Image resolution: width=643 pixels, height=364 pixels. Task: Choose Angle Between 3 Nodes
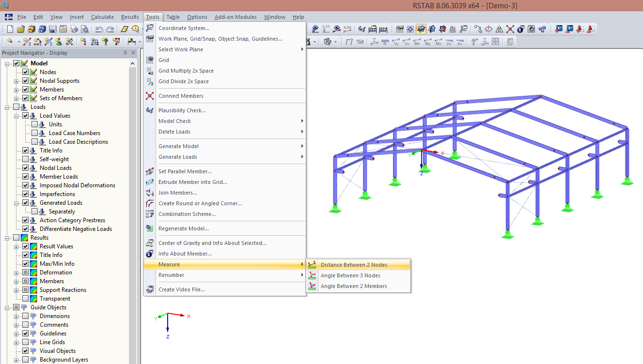(x=359, y=275)
